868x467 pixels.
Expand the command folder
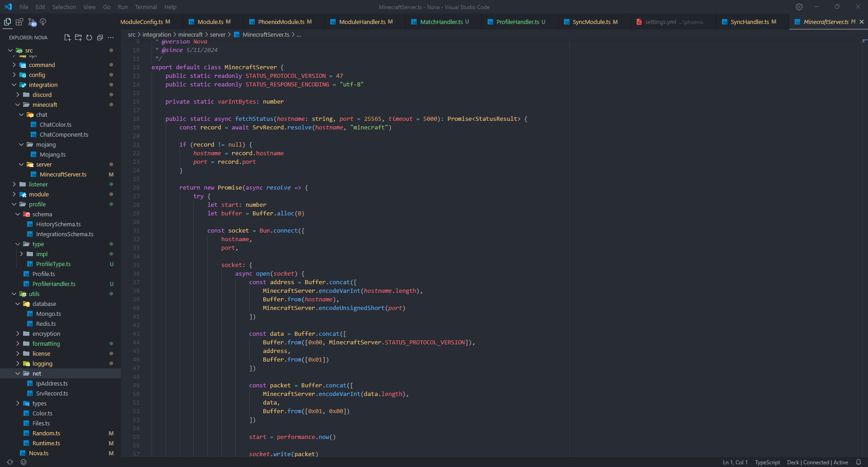click(14, 65)
